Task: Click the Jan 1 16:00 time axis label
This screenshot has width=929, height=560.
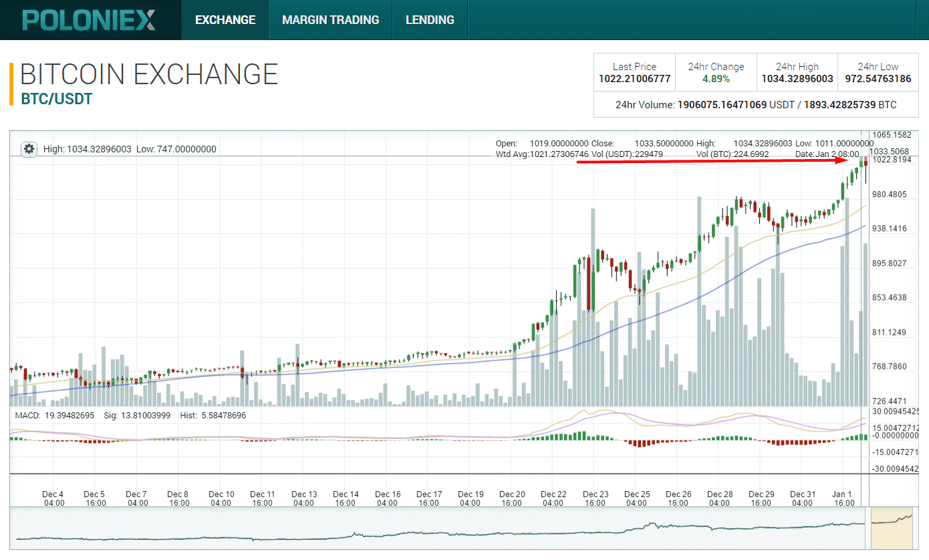Action: coord(843,499)
